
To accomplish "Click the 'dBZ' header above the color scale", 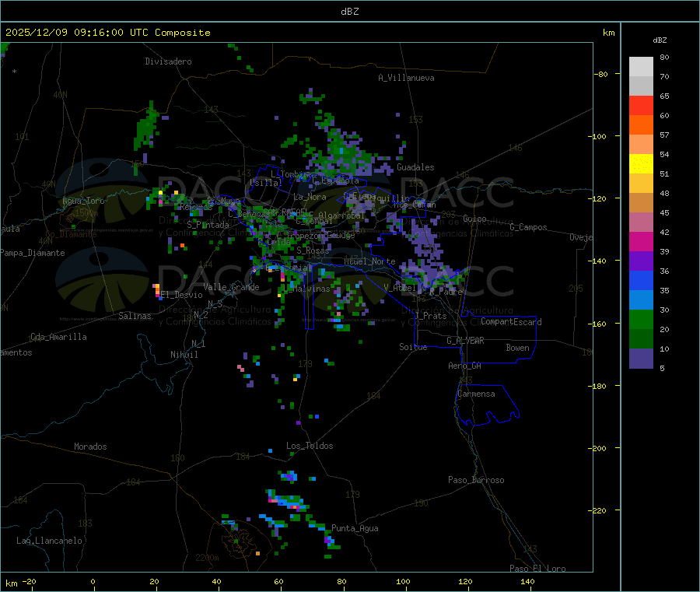I will point(660,40).
